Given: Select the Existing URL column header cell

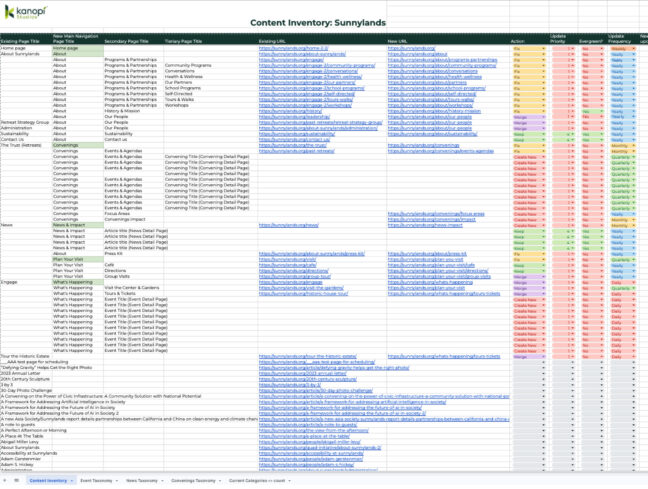Looking at the screenshot, I should (322, 39).
